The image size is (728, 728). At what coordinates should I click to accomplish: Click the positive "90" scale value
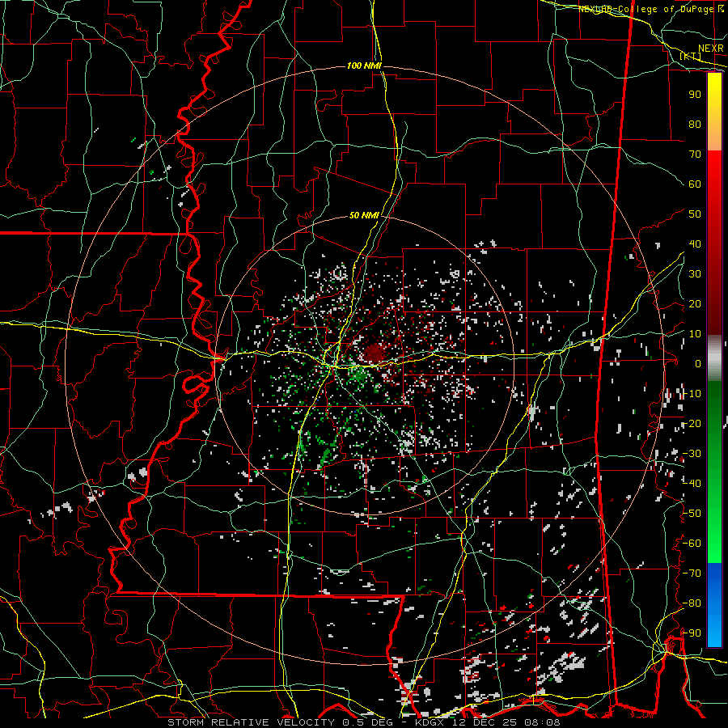(695, 95)
